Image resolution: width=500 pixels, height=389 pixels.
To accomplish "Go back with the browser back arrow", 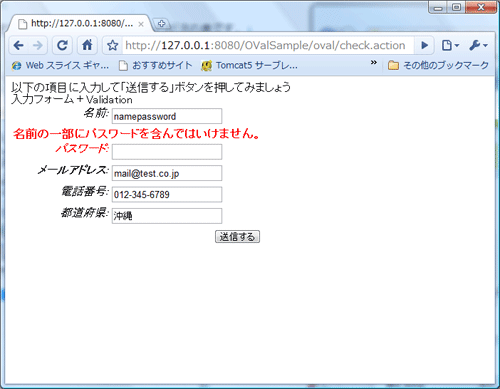I will 19,45.
